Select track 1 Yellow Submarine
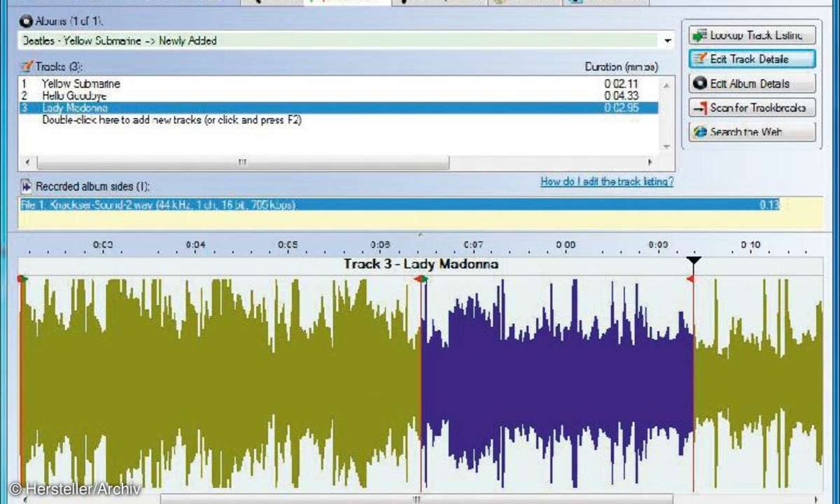Screen dimensions: 840x504 pyautogui.click(x=339, y=84)
